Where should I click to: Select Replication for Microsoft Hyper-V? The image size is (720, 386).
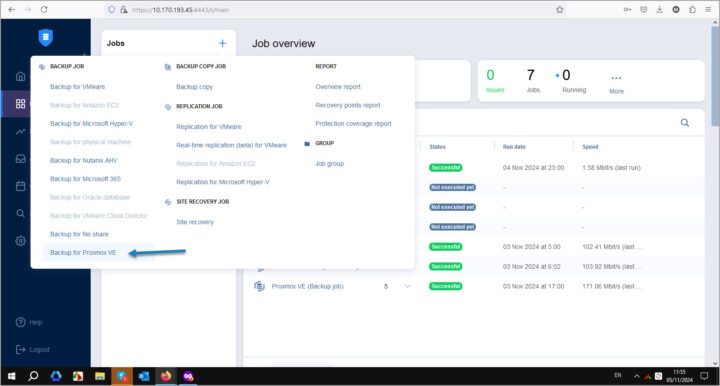point(223,182)
